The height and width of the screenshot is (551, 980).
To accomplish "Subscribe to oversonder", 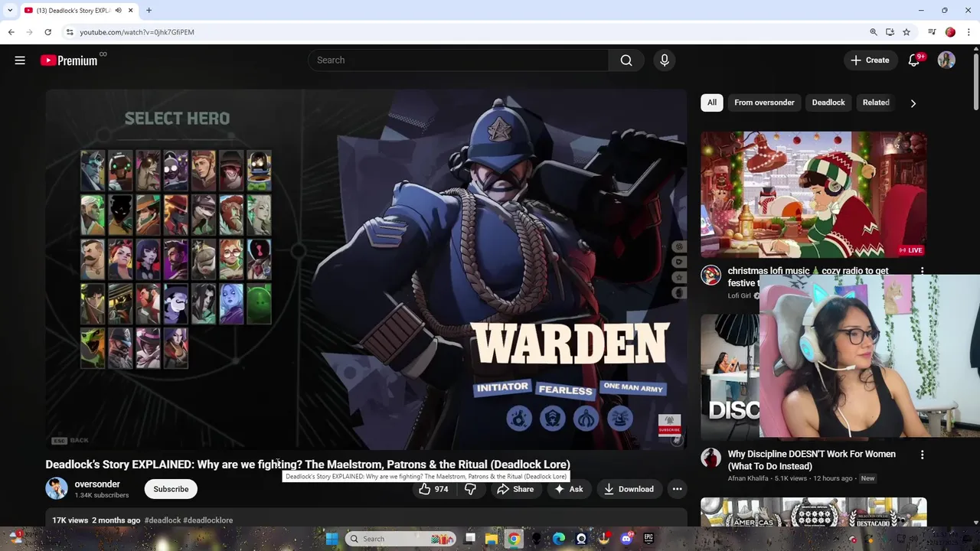I will click(171, 489).
